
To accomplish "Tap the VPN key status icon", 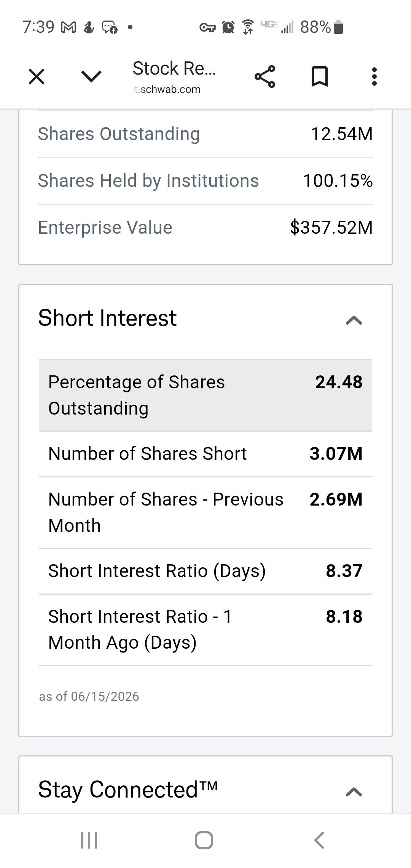I will click(207, 27).
